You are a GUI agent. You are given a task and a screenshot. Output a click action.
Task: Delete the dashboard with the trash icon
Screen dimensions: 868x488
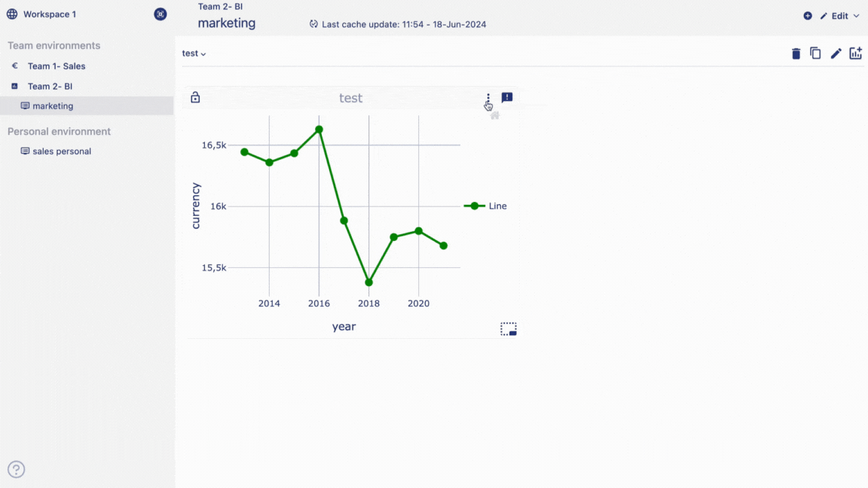pyautogui.click(x=796, y=53)
